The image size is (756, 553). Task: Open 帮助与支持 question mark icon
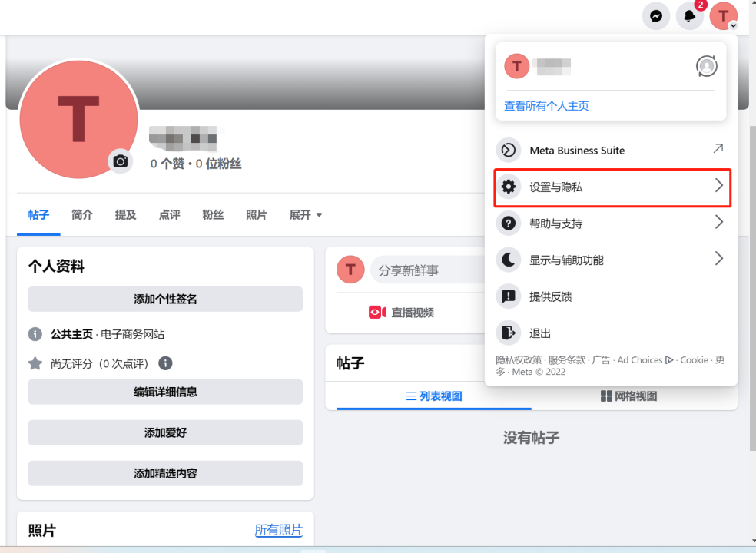(509, 222)
